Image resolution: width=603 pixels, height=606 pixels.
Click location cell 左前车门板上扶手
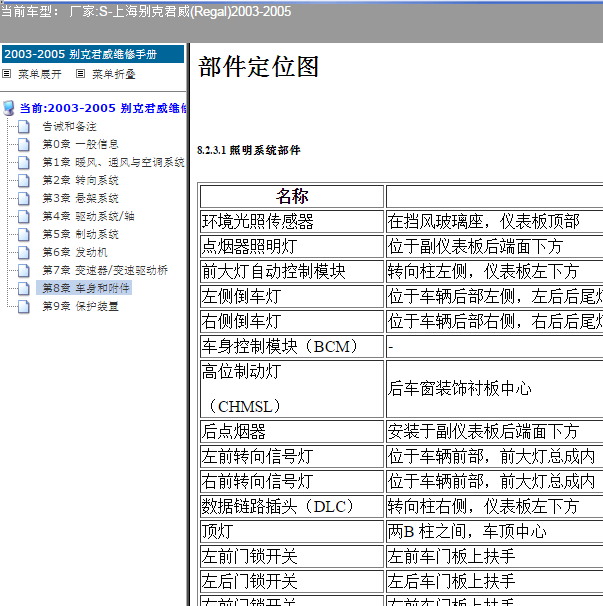494,557
